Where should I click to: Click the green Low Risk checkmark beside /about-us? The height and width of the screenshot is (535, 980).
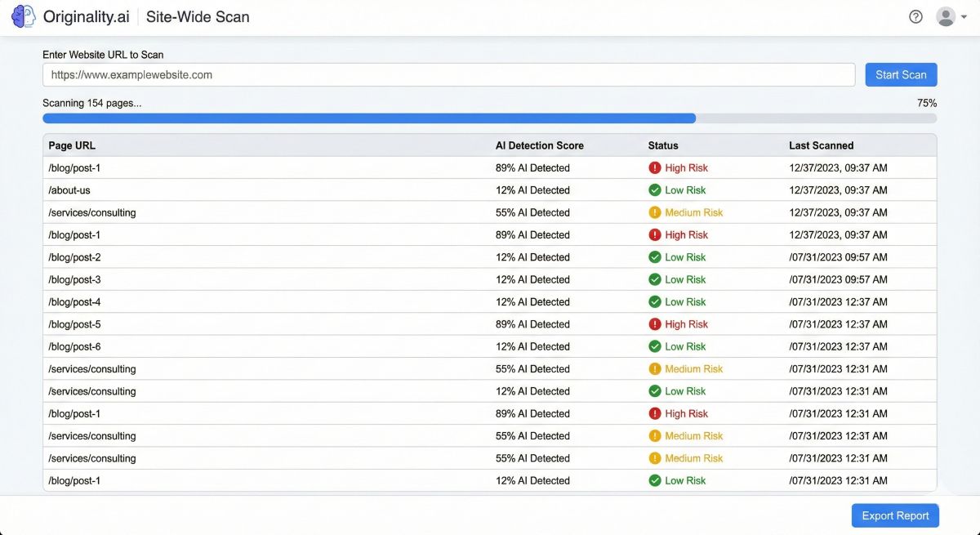(x=654, y=189)
